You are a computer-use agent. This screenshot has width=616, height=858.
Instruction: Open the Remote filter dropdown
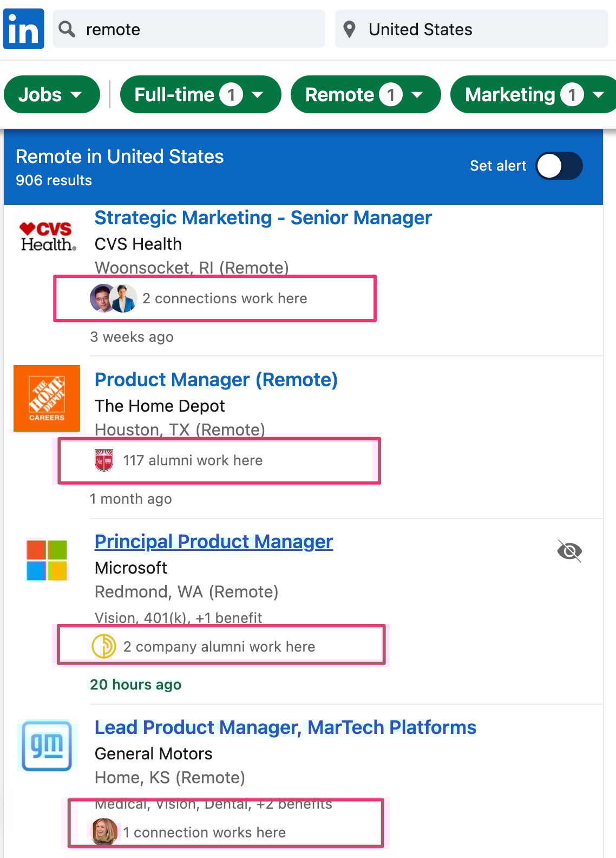pos(366,94)
